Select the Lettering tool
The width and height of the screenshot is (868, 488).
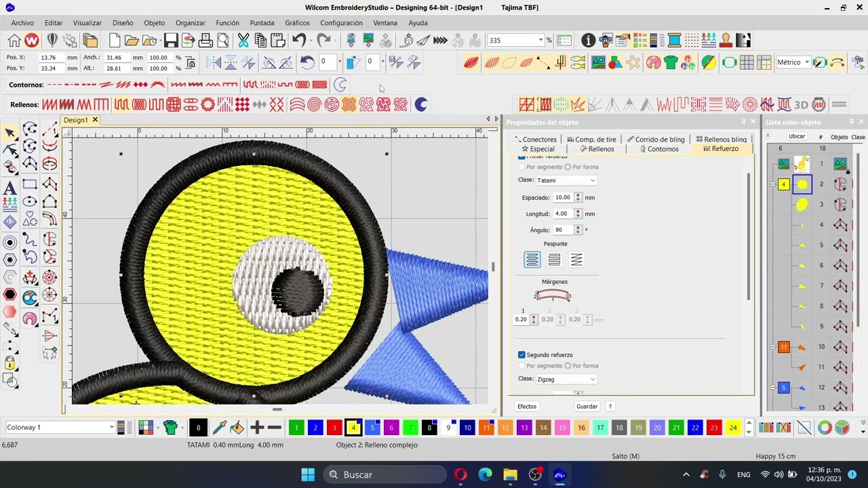(x=9, y=188)
